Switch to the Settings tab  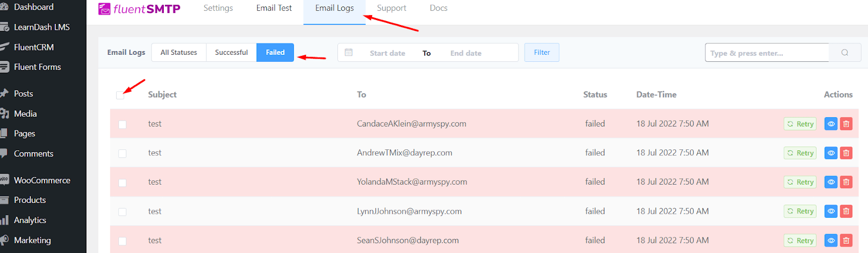(x=218, y=8)
